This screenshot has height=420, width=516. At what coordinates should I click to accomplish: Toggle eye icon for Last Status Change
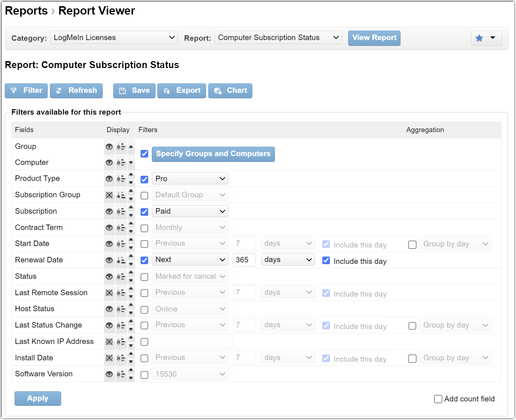point(109,325)
